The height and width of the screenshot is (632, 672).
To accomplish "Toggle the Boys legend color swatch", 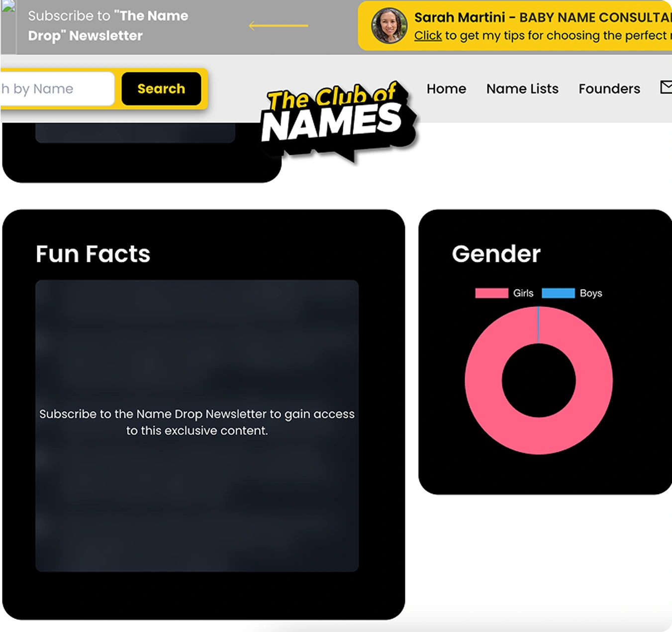I will point(558,293).
